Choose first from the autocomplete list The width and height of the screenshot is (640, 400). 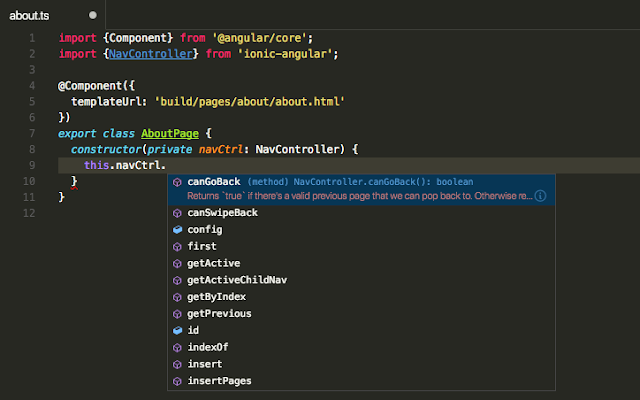coord(201,246)
